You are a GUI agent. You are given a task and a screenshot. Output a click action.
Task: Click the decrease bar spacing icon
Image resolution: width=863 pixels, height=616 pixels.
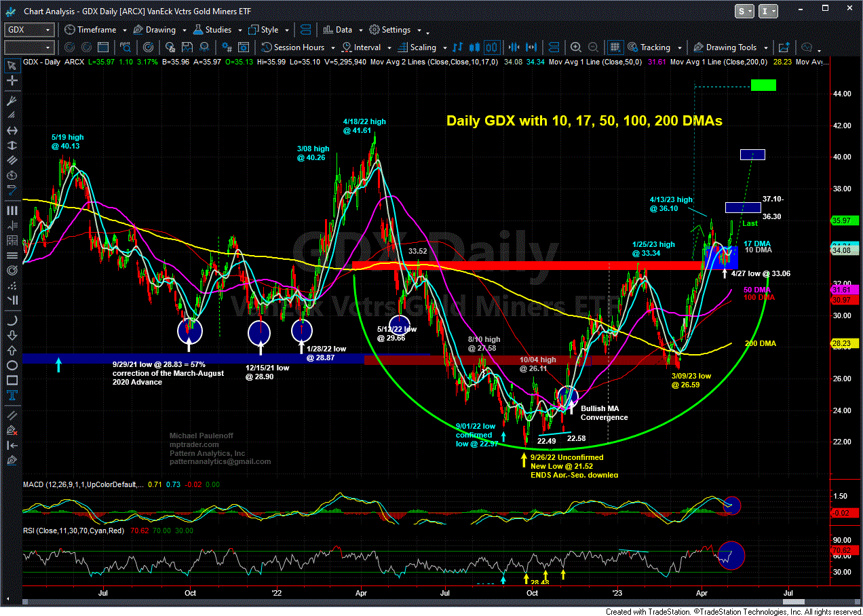pyautogui.click(x=514, y=47)
